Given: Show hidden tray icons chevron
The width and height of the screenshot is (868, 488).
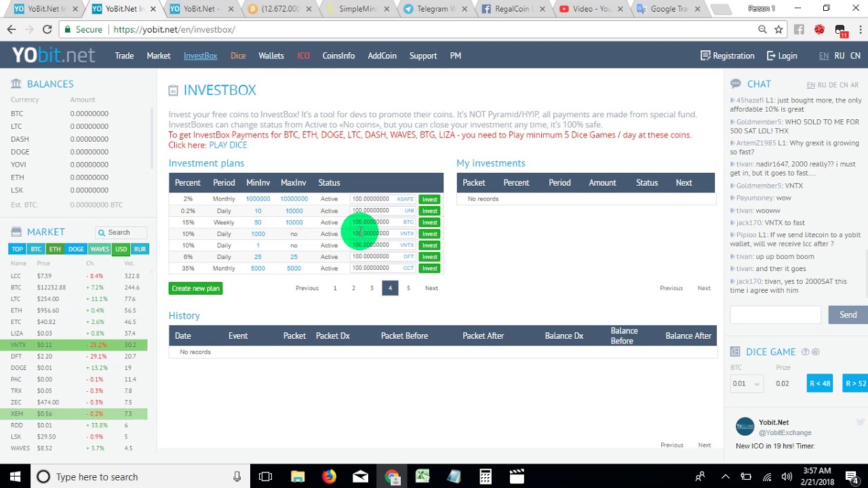Looking at the screenshot, I should click(725, 476).
